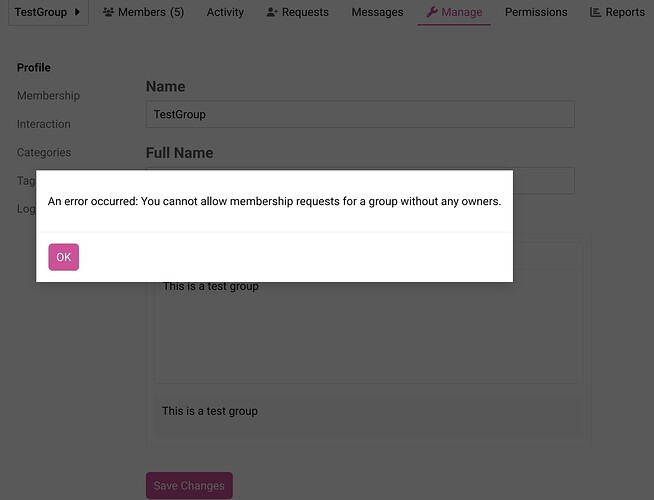
Task: Click the Save Changes button
Action: click(189, 485)
